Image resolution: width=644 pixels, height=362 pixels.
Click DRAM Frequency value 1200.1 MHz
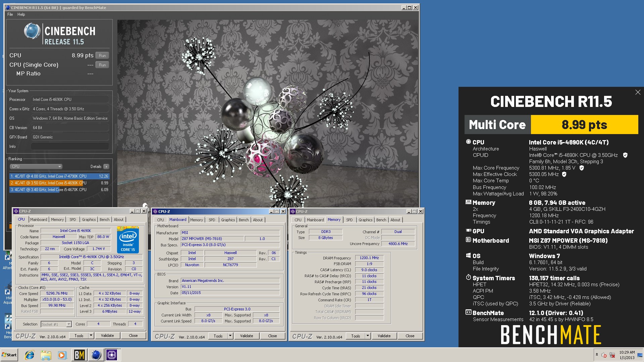[x=369, y=258]
